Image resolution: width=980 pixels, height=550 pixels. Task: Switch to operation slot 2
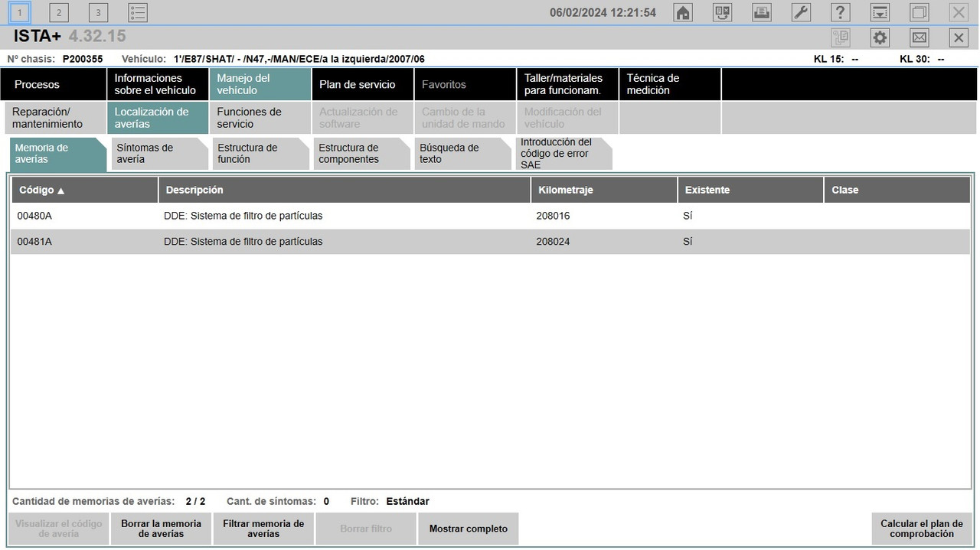click(59, 12)
